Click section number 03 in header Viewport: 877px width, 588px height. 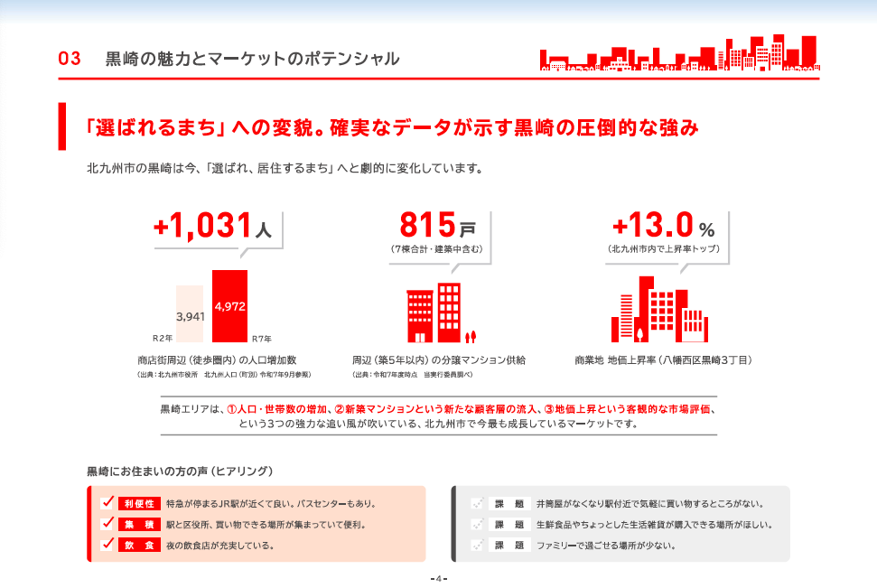point(70,60)
